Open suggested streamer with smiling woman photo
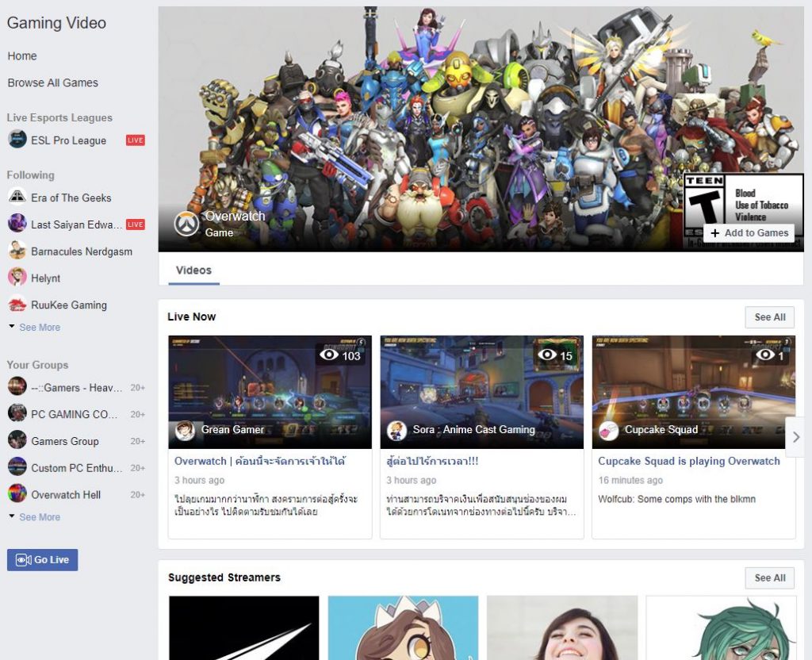Screen dimensions: 812x660 tap(562, 628)
